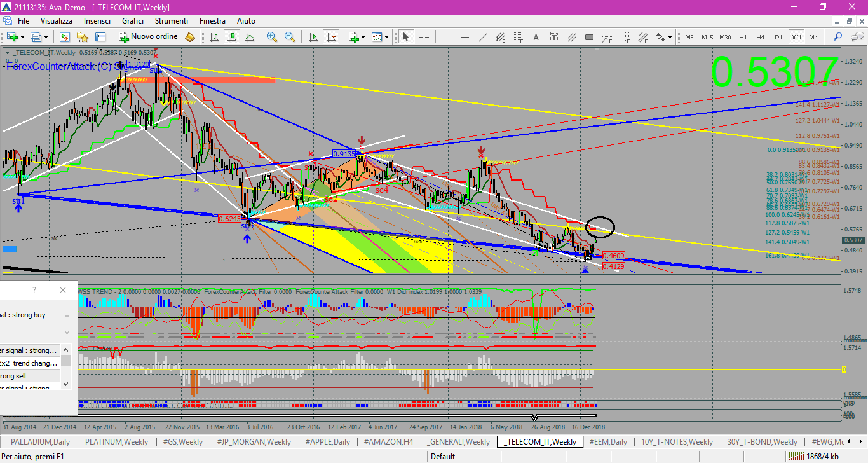The width and height of the screenshot is (868, 463).
Task: Toggle chart auto scroll
Action: pyautogui.click(x=313, y=37)
